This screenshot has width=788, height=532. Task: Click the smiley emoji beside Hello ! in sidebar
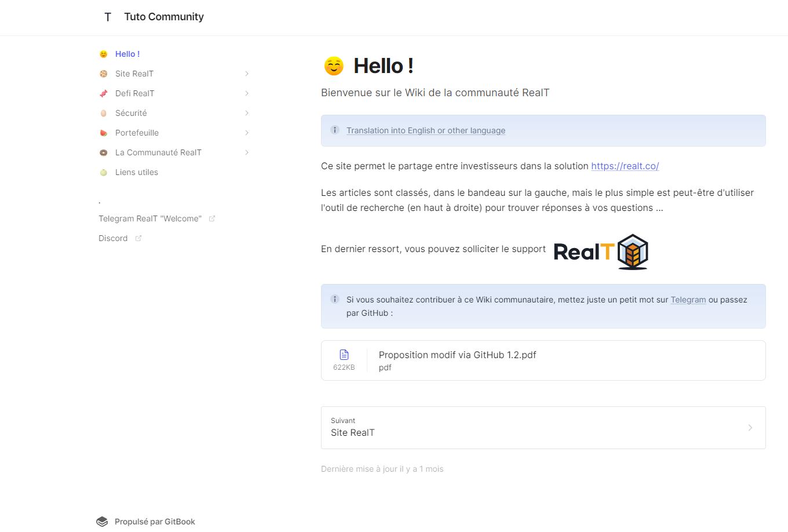104,54
